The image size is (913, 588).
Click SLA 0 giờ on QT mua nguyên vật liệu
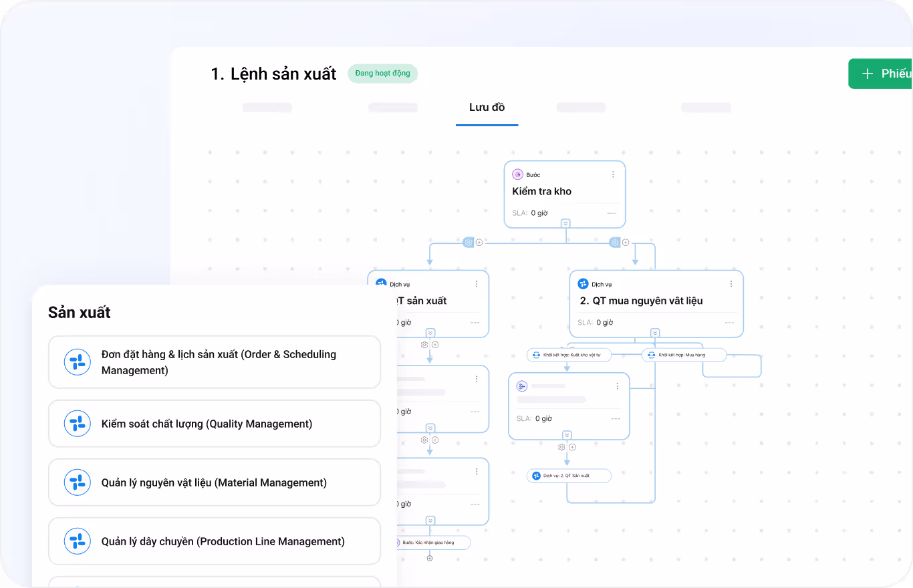click(x=595, y=322)
